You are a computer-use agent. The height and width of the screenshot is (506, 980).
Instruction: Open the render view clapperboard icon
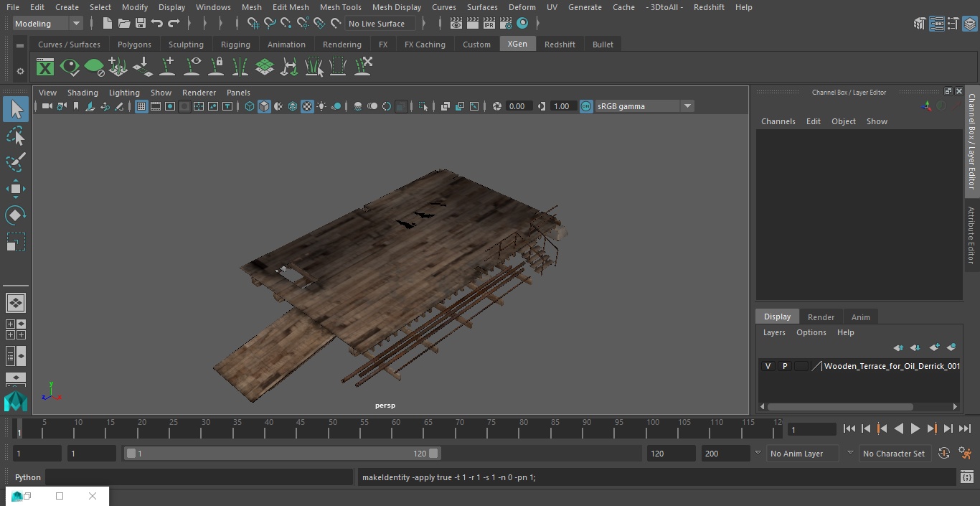[456, 24]
